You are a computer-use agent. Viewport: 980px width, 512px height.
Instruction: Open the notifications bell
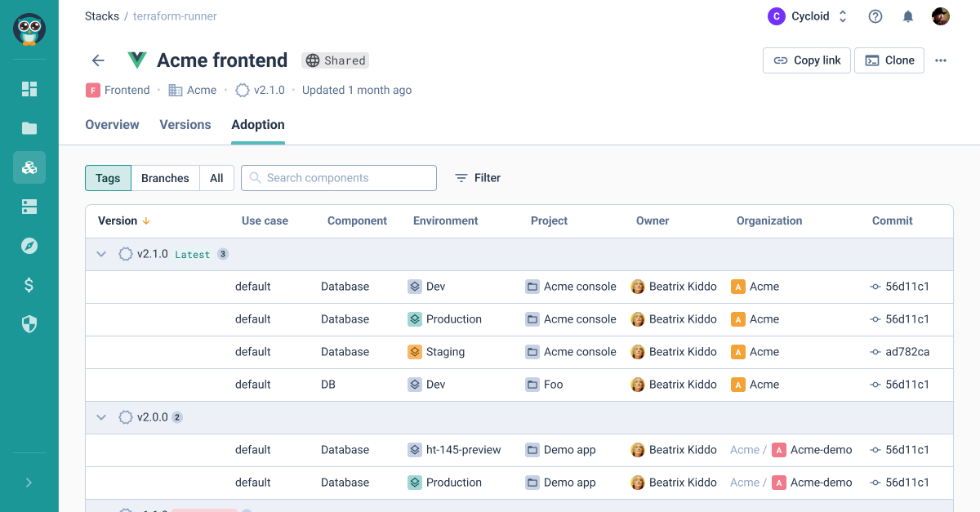point(908,16)
